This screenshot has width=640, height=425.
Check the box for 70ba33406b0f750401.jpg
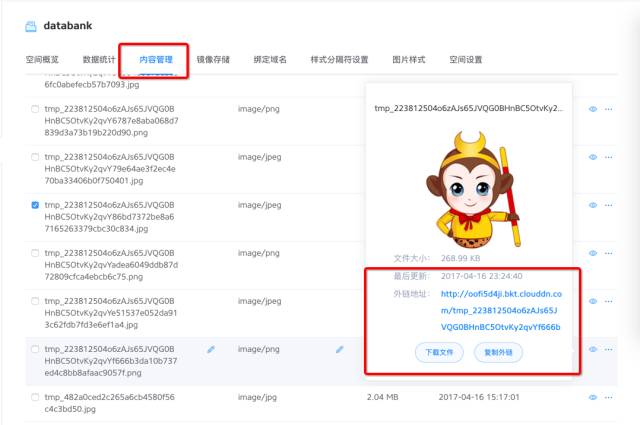tap(35, 157)
